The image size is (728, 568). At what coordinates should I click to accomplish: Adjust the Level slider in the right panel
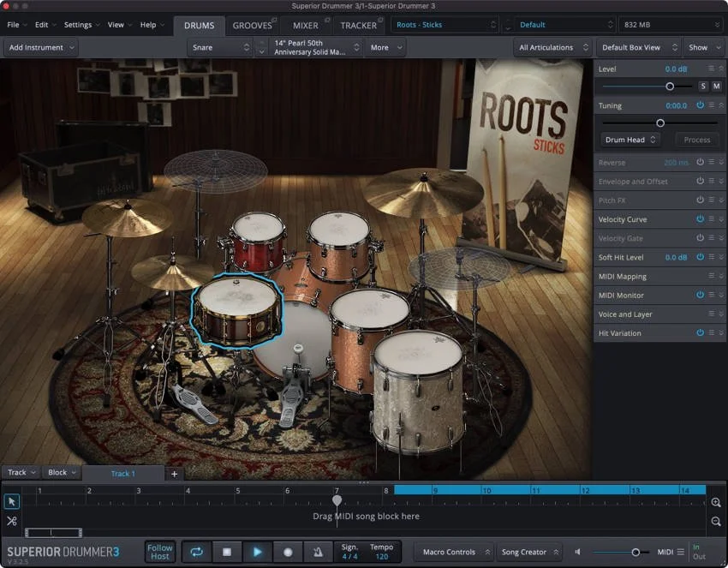click(x=670, y=86)
